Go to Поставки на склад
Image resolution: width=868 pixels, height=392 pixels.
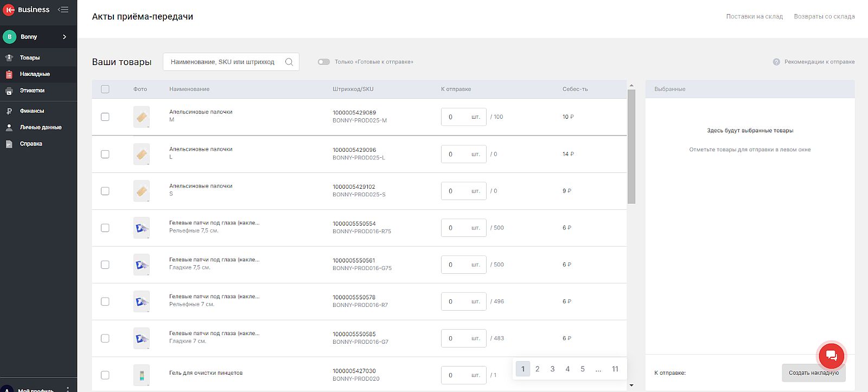click(755, 17)
